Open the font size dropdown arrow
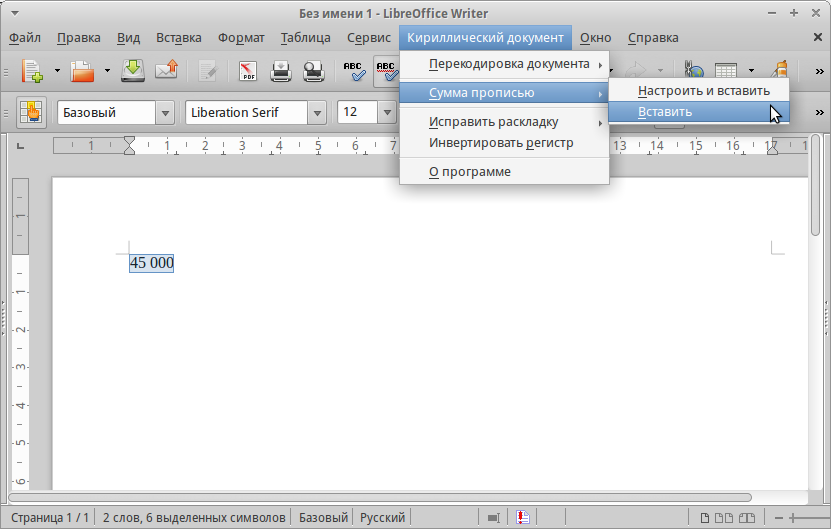The height and width of the screenshot is (529, 831). click(387, 113)
